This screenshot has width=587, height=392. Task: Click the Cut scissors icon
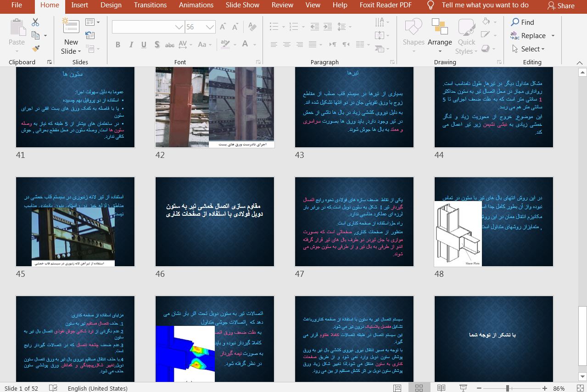pos(35,22)
